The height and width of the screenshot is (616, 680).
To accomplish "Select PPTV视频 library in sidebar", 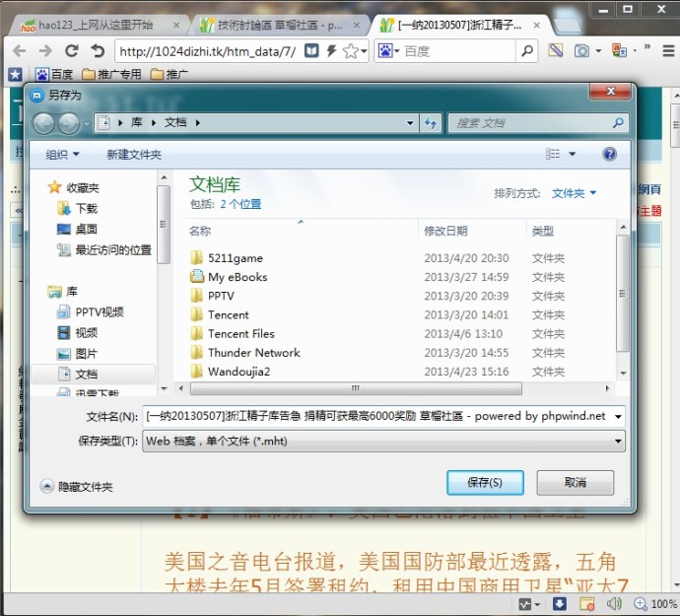I will [x=91, y=311].
